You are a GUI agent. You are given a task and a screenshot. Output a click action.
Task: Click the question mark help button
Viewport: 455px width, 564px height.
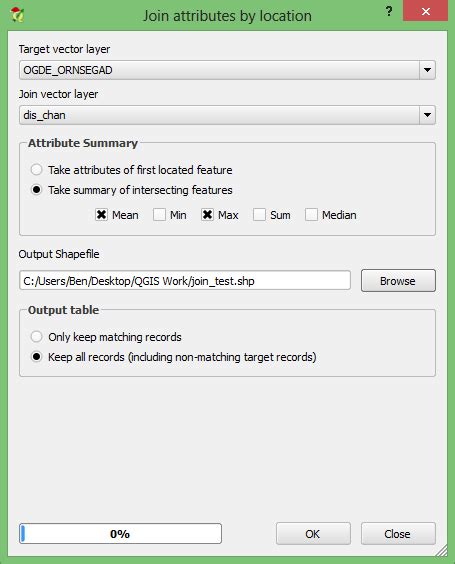click(389, 11)
